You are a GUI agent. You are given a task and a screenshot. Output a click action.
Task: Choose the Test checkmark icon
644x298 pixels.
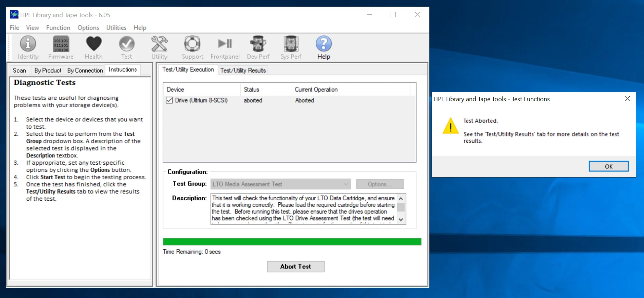127,48
